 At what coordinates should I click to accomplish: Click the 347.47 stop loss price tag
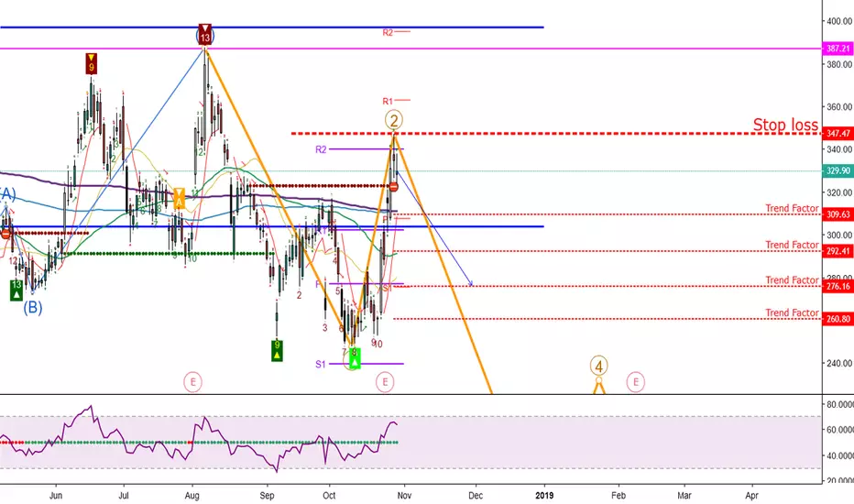838,134
